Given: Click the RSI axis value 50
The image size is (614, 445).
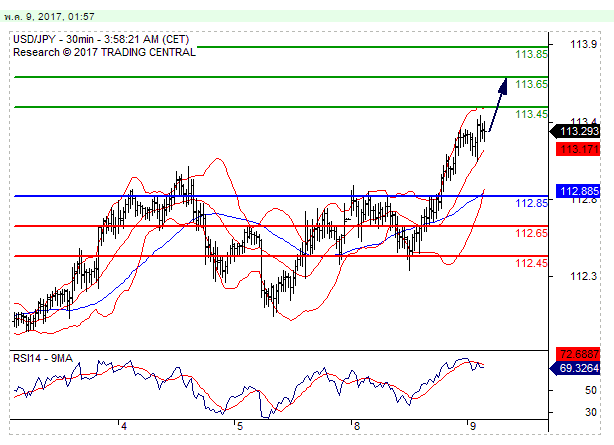Looking at the screenshot, I should point(591,391).
